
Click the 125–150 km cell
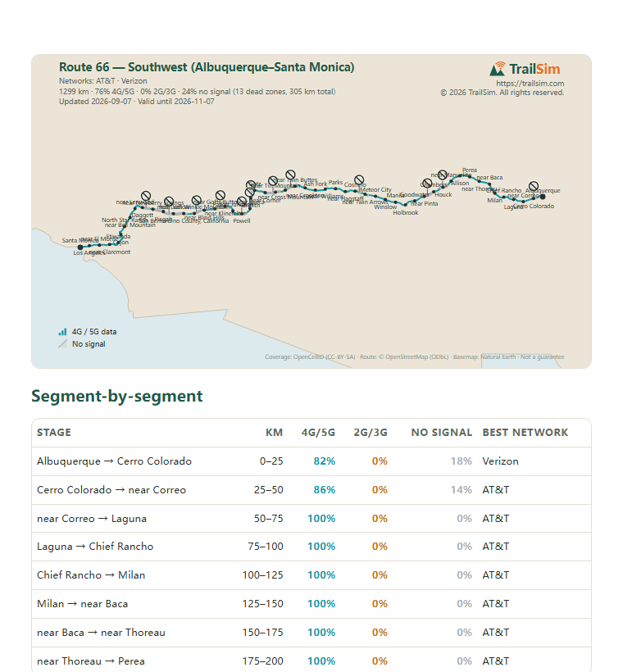click(263, 604)
